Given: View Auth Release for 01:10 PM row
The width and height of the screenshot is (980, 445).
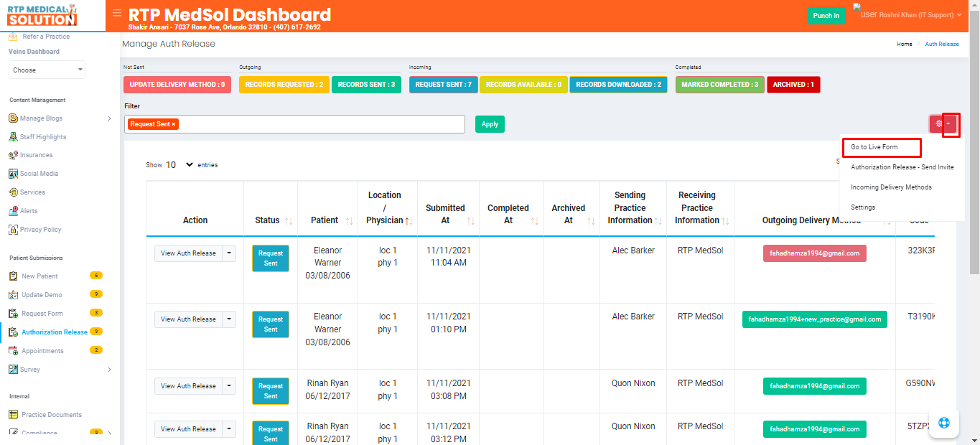Looking at the screenshot, I should point(188,319).
